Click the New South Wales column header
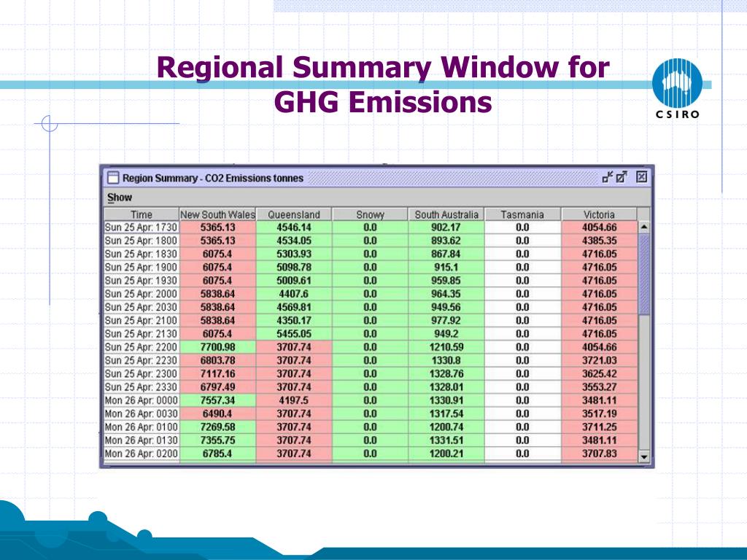This screenshot has width=747, height=560. (217, 214)
